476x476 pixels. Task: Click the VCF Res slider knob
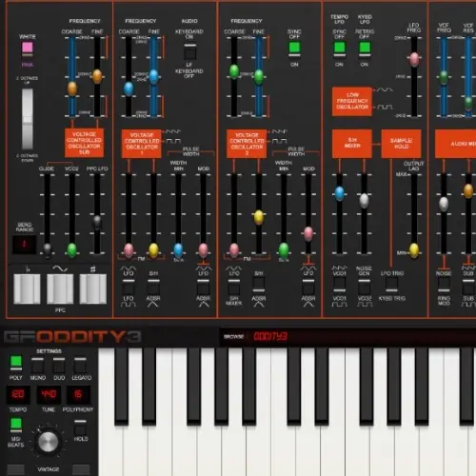[468, 103]
